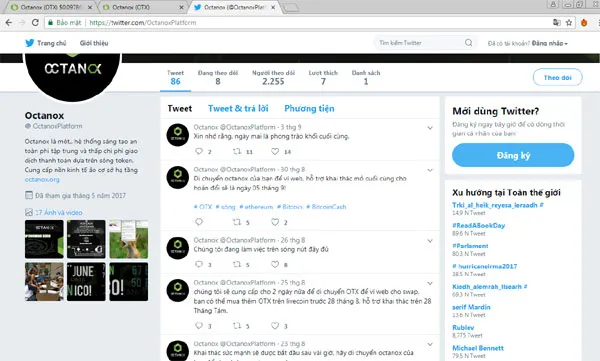Switch to first browser tab Octanox (OTX) $0.09
Viewport: 600px width, 361px height.
[52, 7]
